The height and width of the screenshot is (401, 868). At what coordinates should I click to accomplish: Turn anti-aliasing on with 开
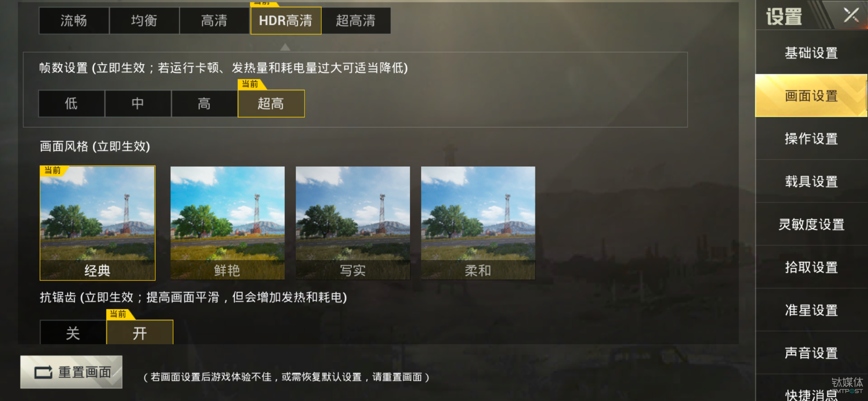(x=140, y=333)
